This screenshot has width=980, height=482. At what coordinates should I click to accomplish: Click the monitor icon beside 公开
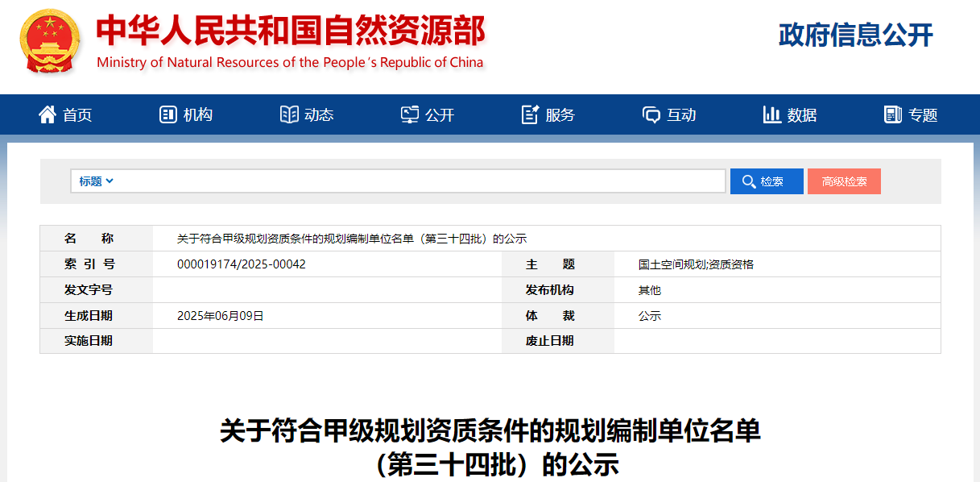(410, 114)
